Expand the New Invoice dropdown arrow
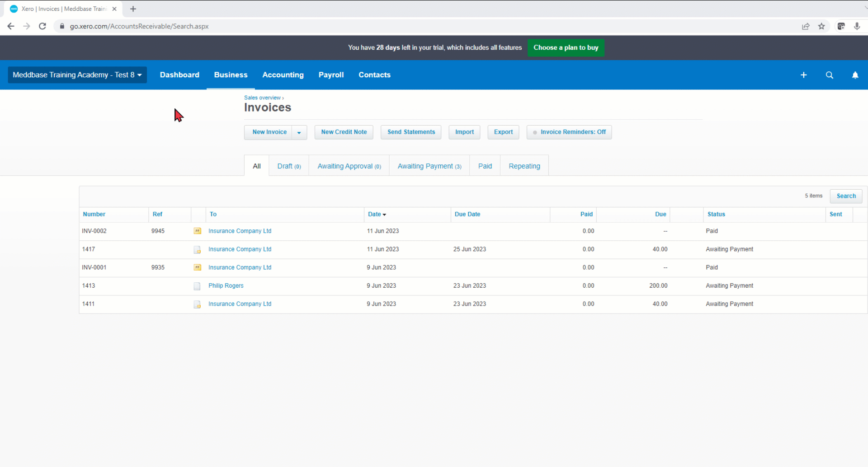 point(299,132)
